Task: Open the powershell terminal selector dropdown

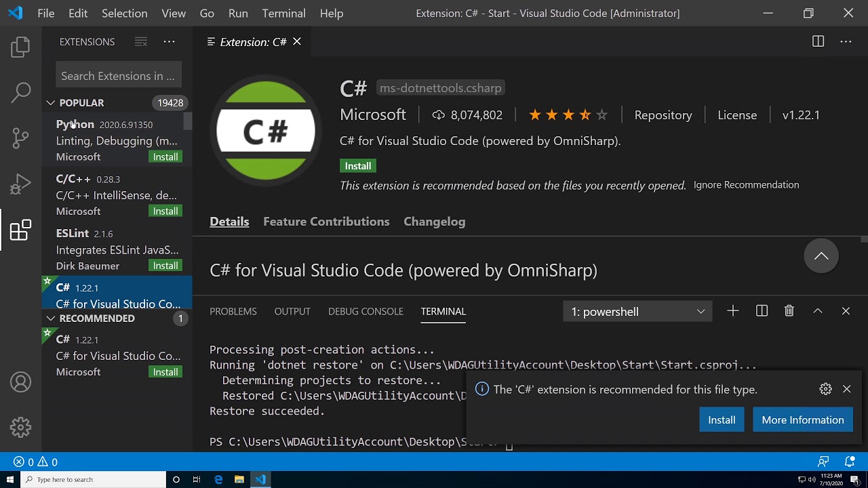Action: pyautogui.click(x=637, y=312)
